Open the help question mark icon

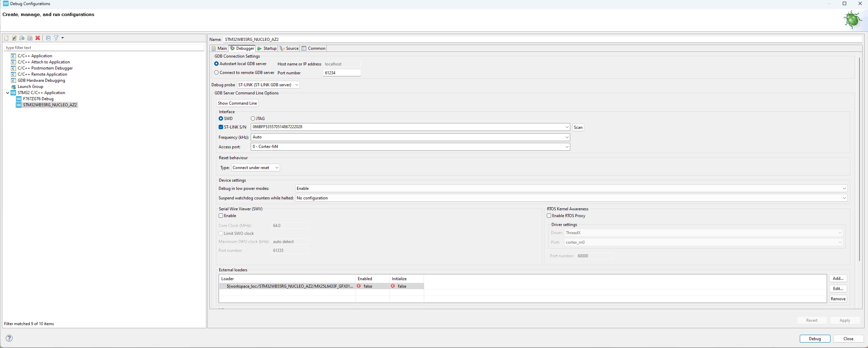pos(9,338)
